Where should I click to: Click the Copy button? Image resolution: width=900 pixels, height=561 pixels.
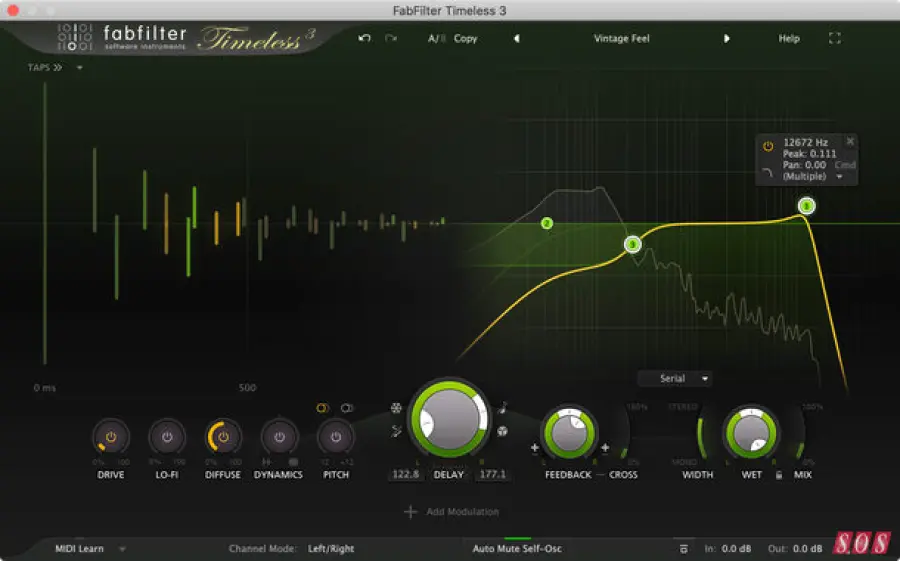(465, 38)
